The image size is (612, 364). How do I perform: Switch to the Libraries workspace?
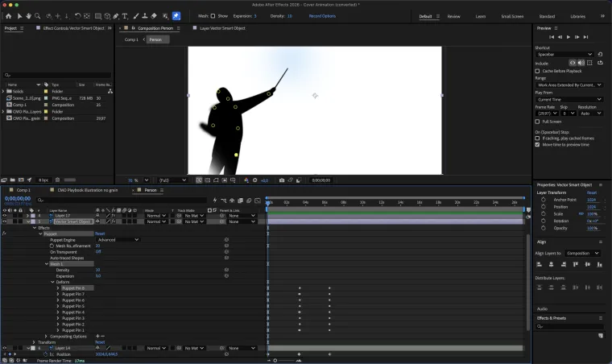click(x=577, y=16)
